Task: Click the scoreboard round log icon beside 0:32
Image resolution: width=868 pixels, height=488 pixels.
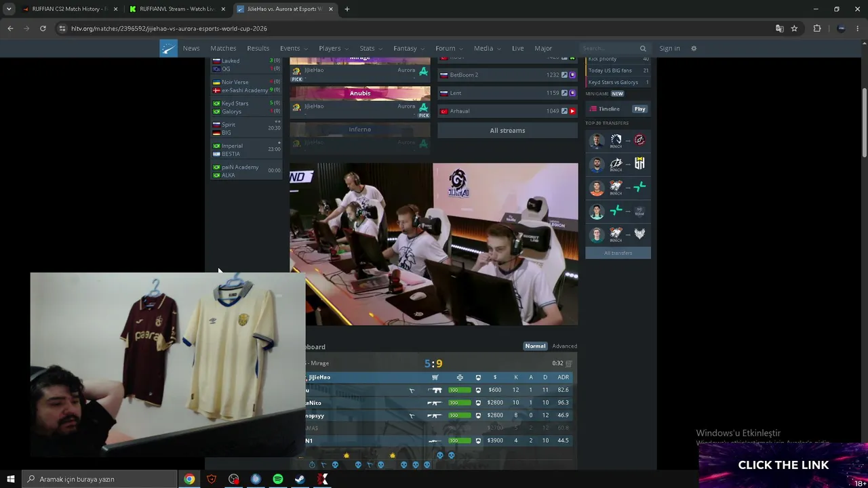Action: [569, 363]
